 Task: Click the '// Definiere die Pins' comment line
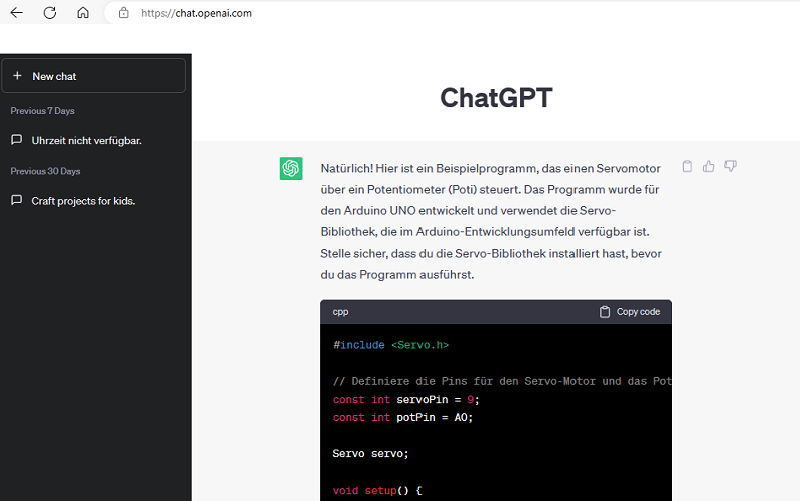coord(502,381)
